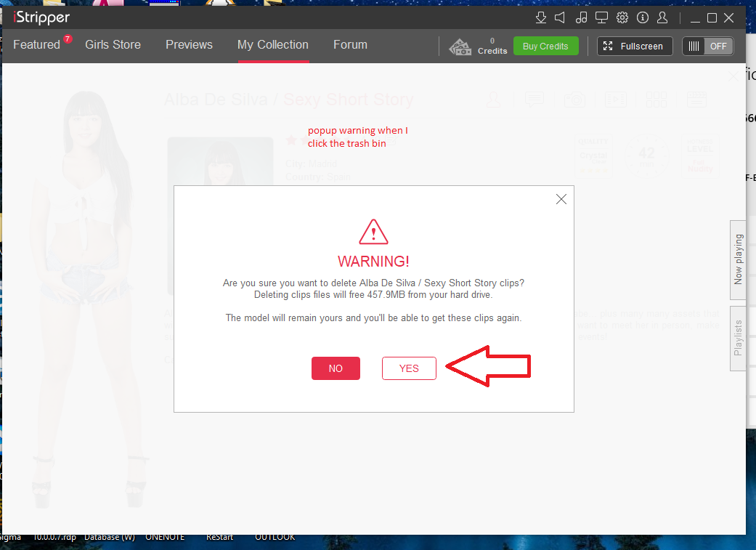This screenshot has height=550, width=756.
Task: Click the 10.0.0.7.rdp desktop shortcut label
Action: [54, 537]
